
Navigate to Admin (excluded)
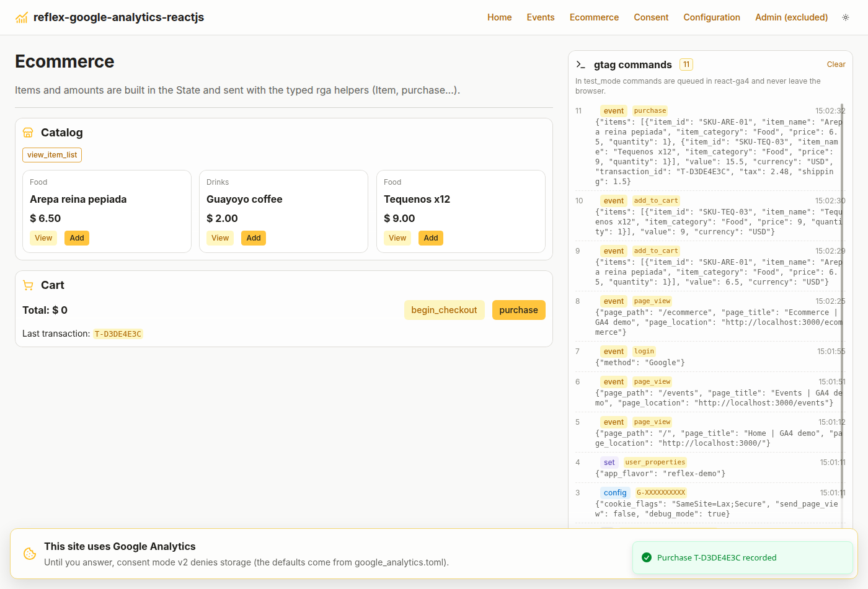[791, 17]
